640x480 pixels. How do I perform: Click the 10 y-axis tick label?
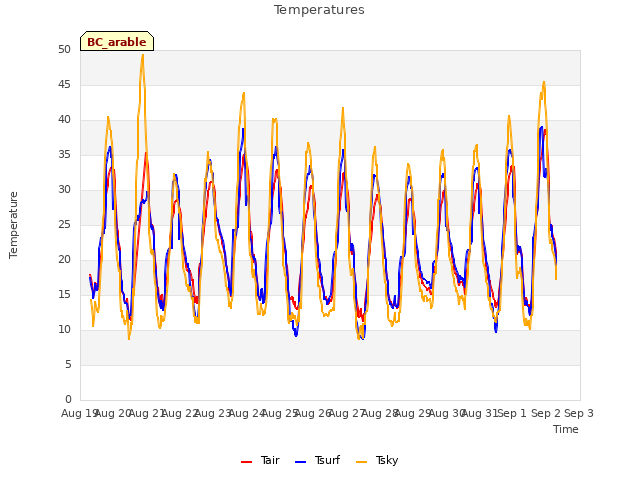[64, 329]
